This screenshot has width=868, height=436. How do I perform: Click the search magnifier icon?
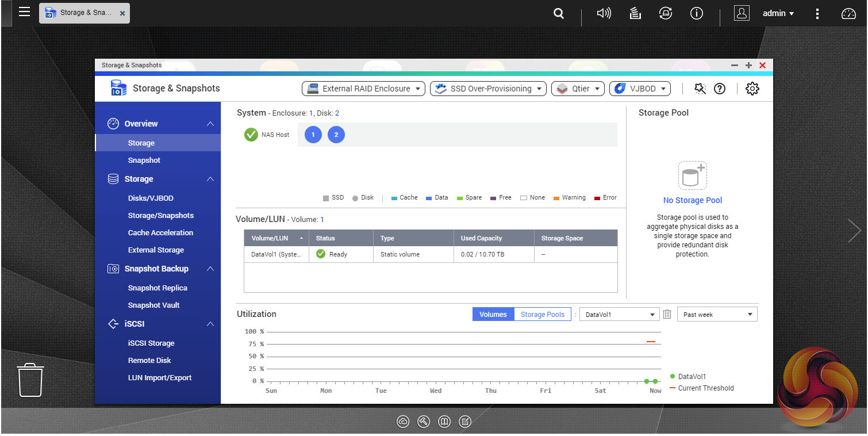click(558, 13)
